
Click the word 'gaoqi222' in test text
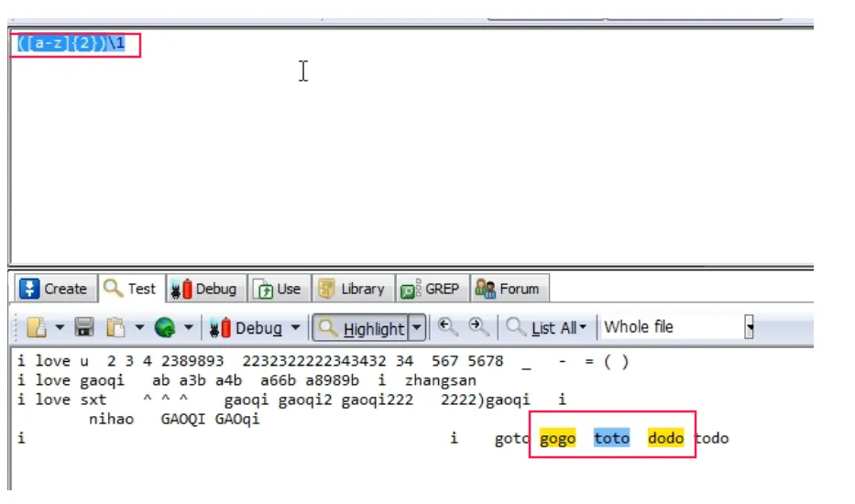coord(378,400)
